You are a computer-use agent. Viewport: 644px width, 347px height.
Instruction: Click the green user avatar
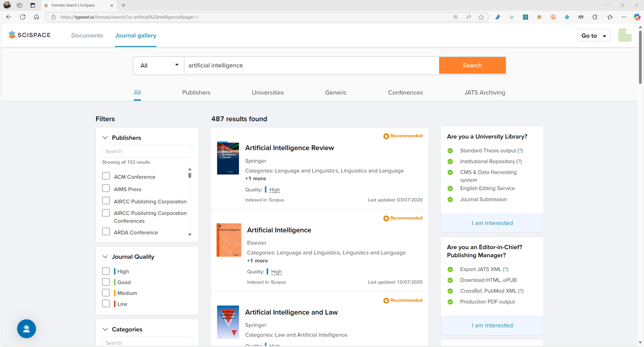point(625,35)
